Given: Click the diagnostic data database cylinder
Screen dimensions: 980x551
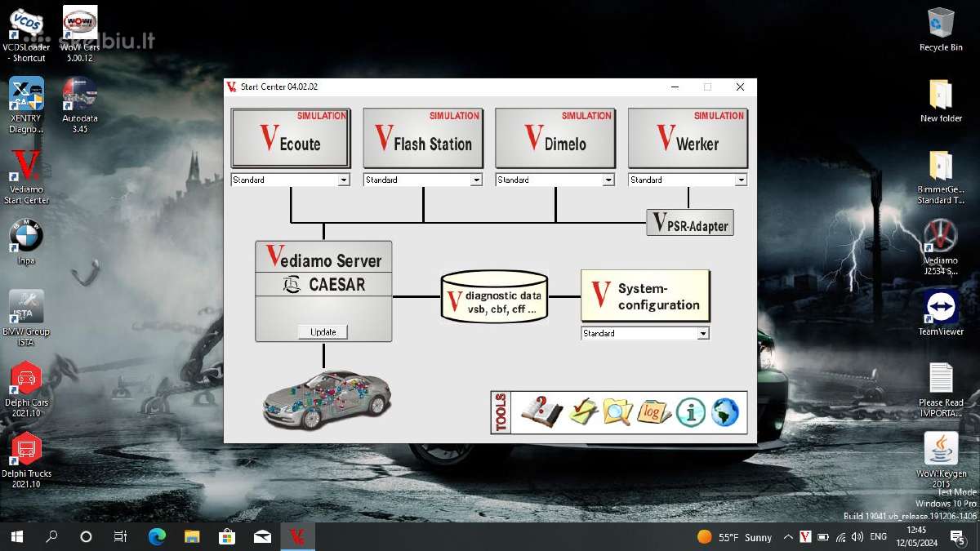Looking at the screenshot, I should click(494, 297).
